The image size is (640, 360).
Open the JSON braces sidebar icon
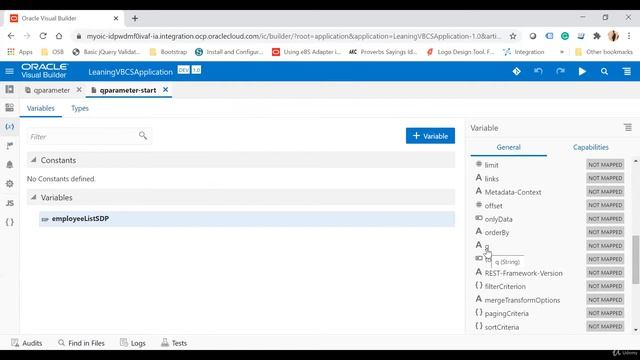(x=9, y=222)
